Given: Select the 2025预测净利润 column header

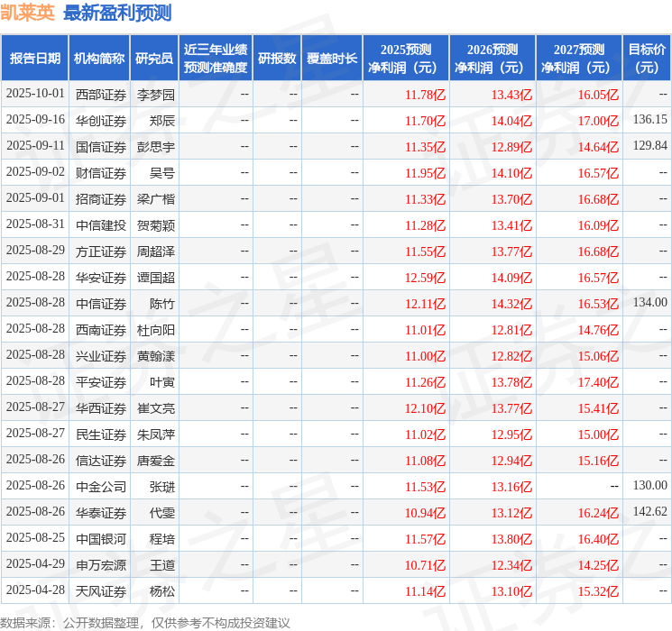Looking at the screenshot, I should 406,59.
